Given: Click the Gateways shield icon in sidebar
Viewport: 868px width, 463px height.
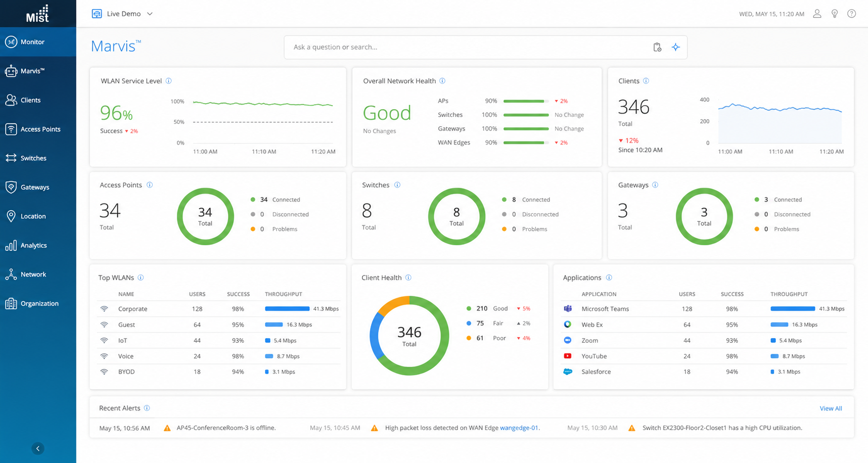Looking at the screenshot, I should pyautogui.click(x=11, y=187).
